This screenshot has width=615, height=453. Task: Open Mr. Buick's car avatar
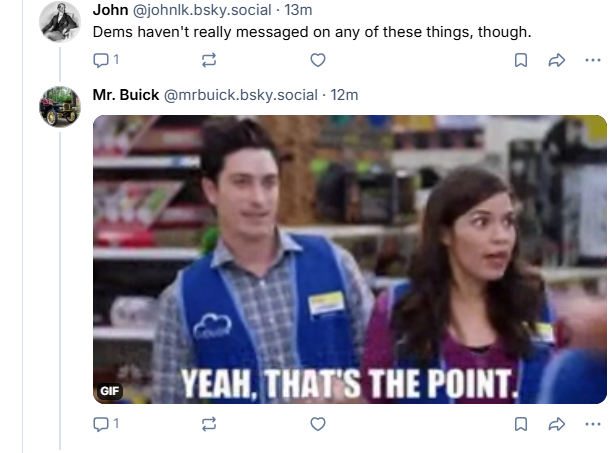(x=60, y=107)
